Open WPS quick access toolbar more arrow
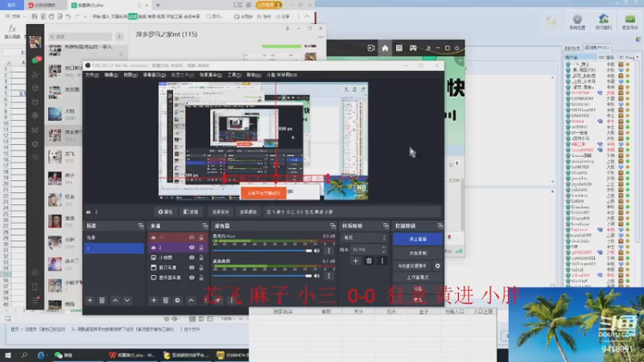Image resolution: width=644 pixels, height=362 pixels. 85,16
